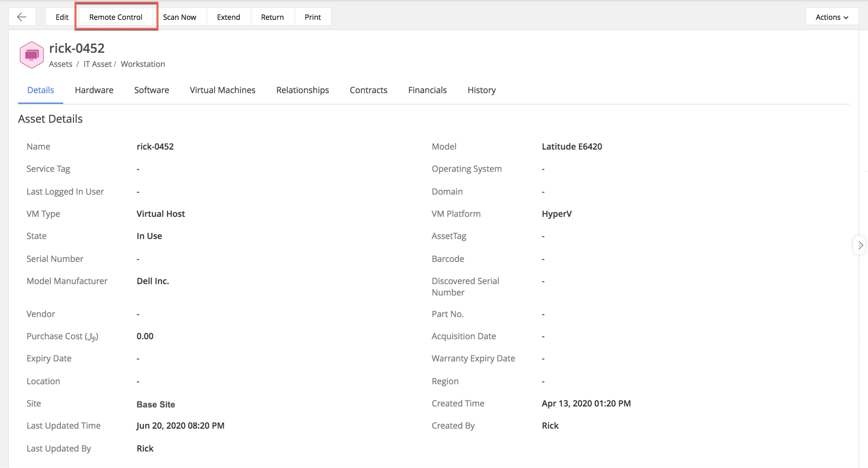Viewport: 868px width, 468px height.
Task: Click the back arrow icon
Action: point(22,17)
